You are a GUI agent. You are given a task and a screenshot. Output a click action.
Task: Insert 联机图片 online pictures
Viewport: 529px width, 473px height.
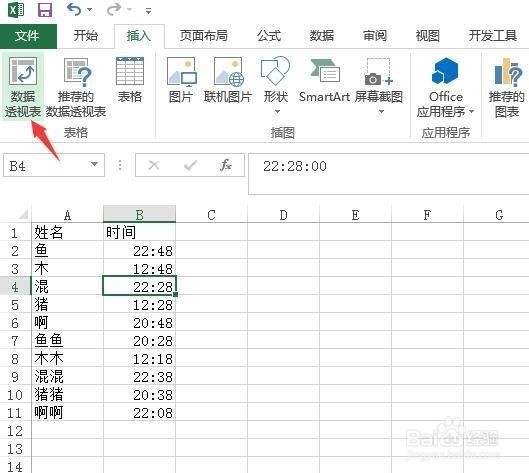coord(228,81)
